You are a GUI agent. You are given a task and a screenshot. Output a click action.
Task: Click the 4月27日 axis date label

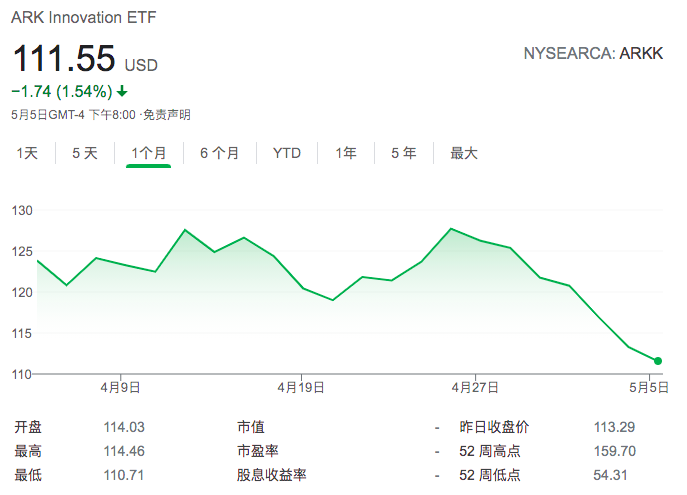475,388
